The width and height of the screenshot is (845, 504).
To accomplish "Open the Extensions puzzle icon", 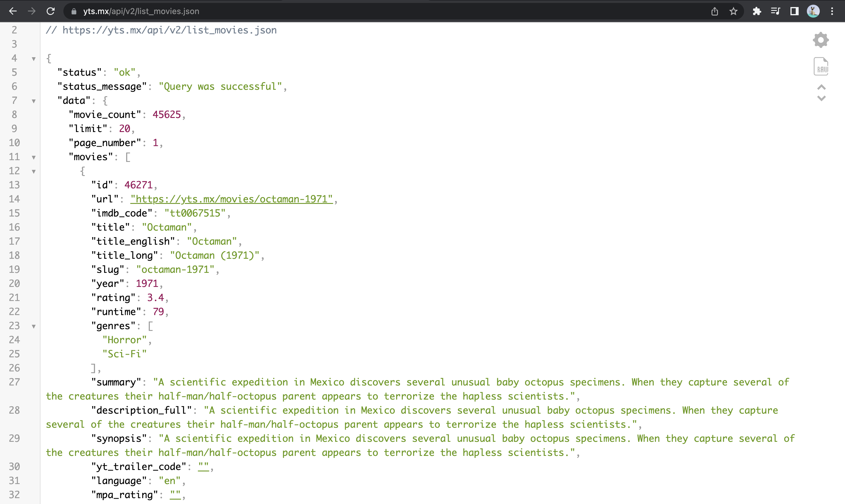I will [757, 11].
